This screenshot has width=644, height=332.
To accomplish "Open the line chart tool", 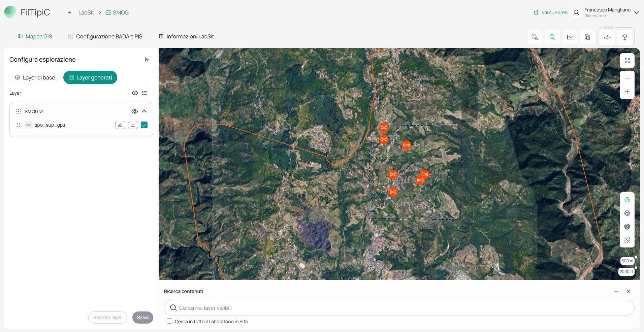I will click(x=570, y=37).
